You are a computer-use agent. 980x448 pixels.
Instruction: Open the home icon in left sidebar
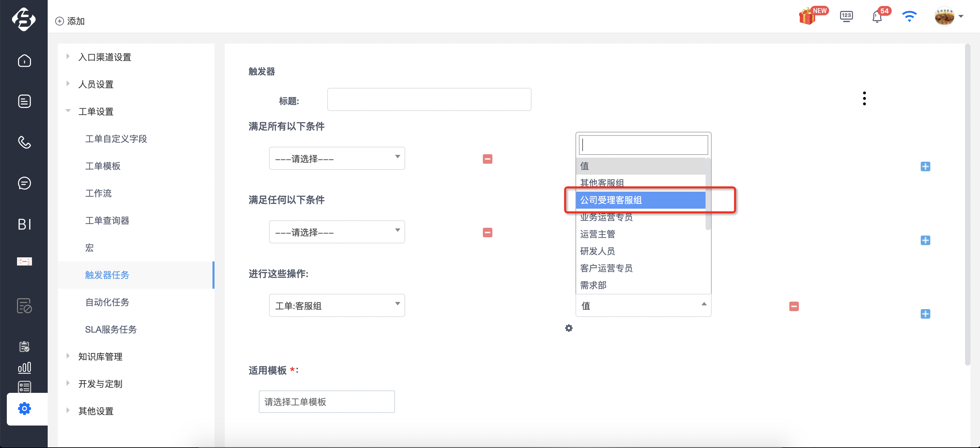[25, 61]
